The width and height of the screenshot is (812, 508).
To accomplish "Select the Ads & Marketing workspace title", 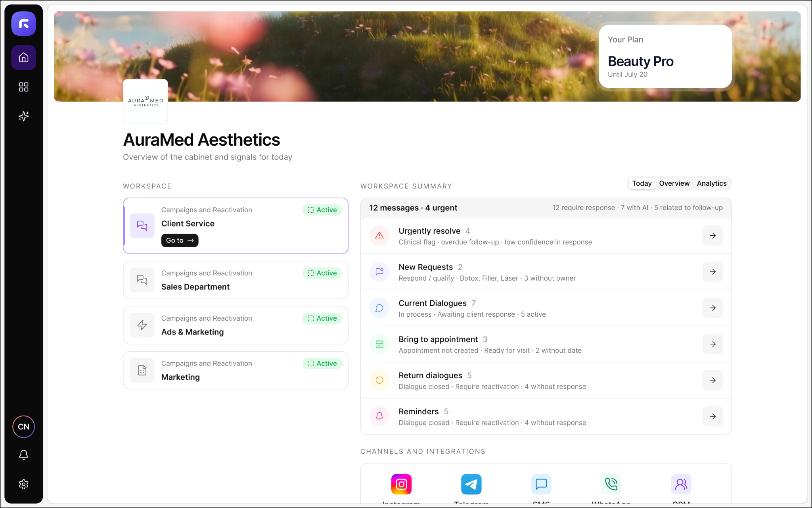I will [x=192, y=332].
